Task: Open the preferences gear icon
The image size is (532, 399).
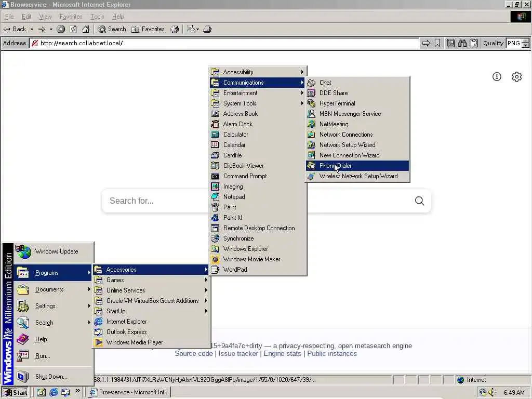Action: pos(516,77)
